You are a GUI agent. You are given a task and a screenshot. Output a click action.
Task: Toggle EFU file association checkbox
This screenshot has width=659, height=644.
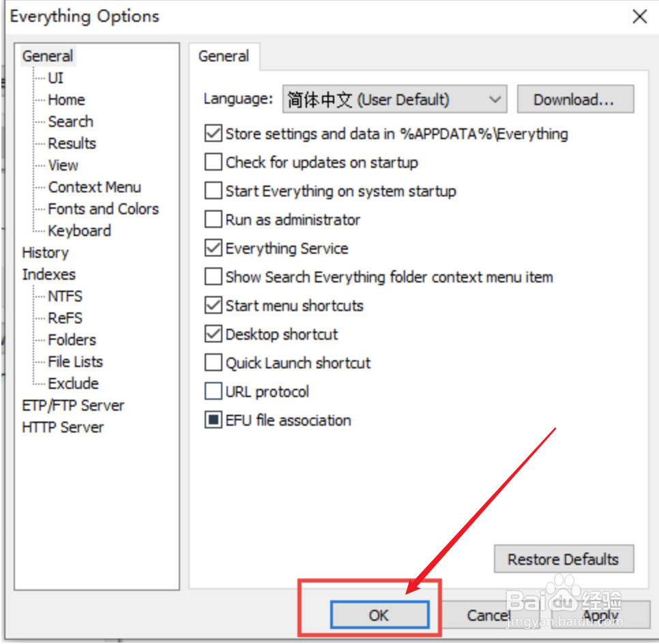pyautogui.click(x=213, y=420)
